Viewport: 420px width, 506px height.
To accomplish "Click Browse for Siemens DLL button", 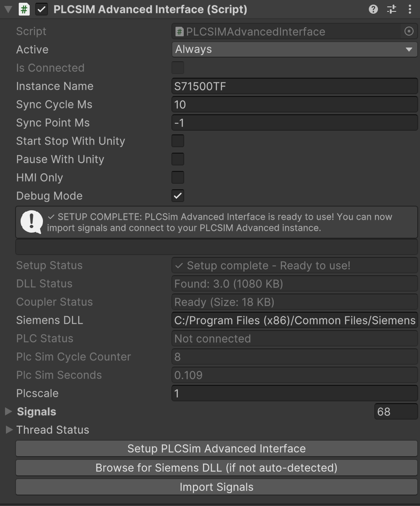I will 217,468.
